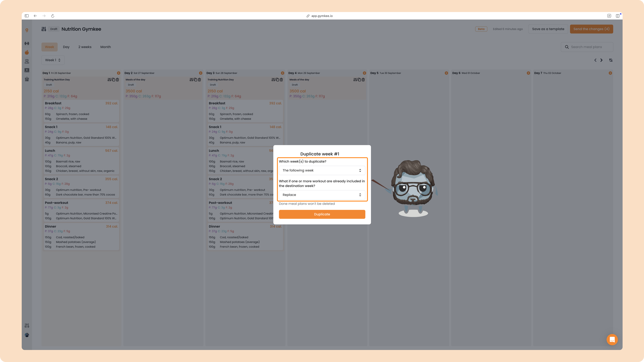Switch to Month view tab
Image resolution: width=644 pixels, height=362 pixels.
tap(105, 47)
